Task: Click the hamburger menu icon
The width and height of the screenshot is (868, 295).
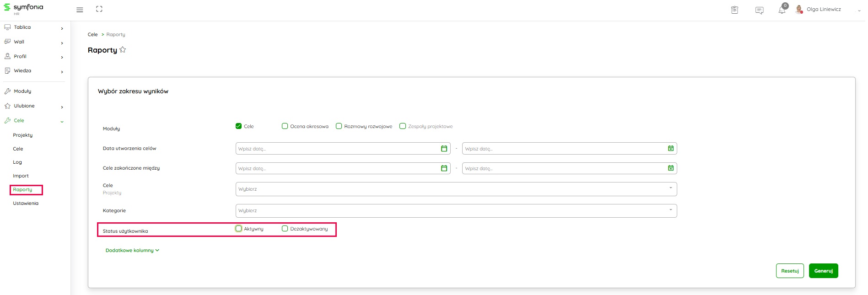Action: (80, 10)
